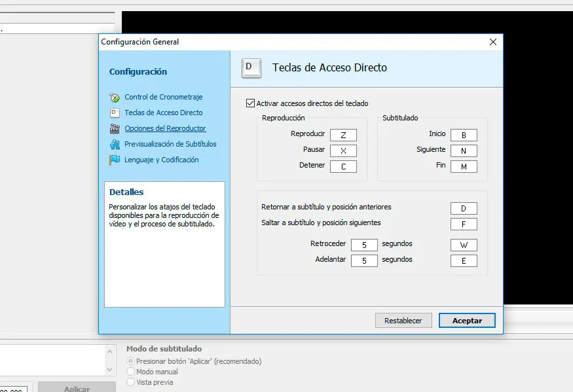Click the Modo de subtitulado label
The width and height of the screenshot is (573, 392).
[164, 349]
